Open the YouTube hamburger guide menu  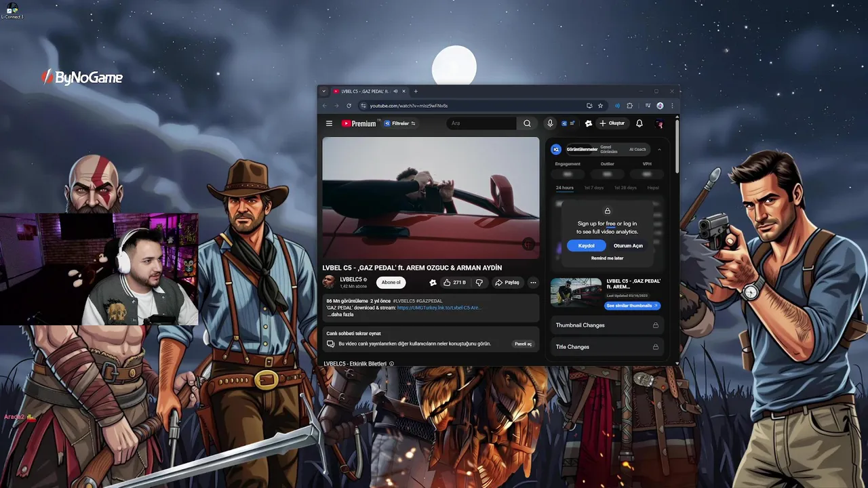pyautogui.click(x=329, y=123)
